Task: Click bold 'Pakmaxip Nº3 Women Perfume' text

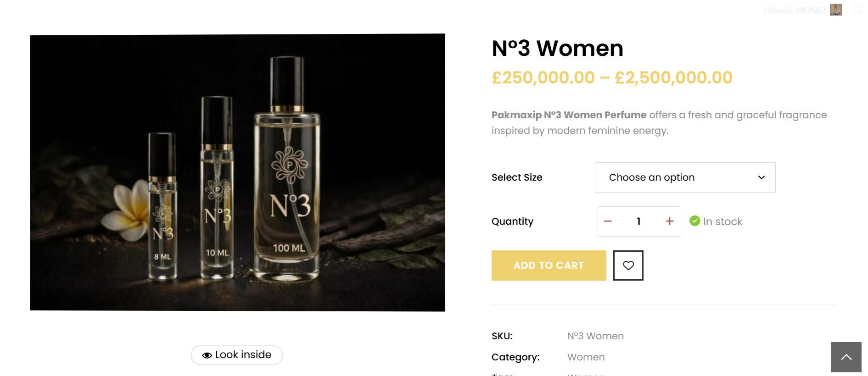Action: click(568, 115)
